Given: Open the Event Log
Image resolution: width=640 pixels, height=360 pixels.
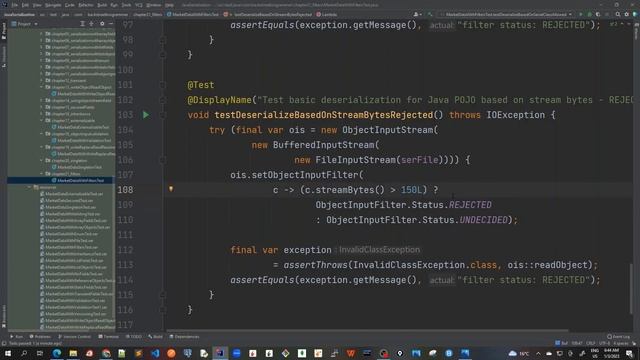Looking at the screenshot, I should [618, 337].
